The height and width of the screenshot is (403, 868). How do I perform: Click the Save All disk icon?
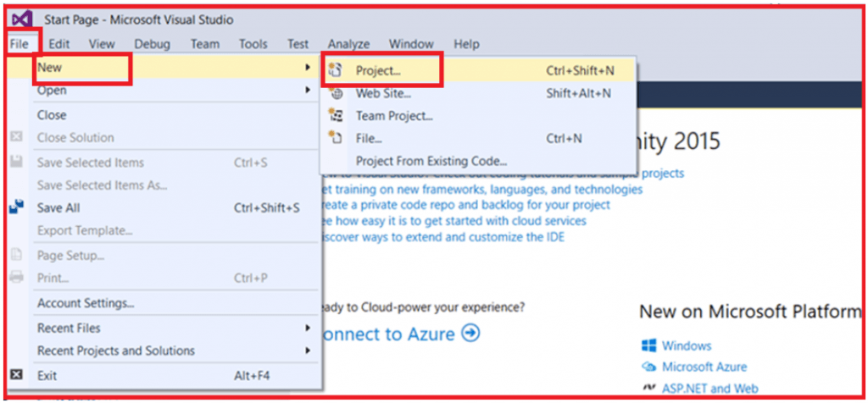[x=17, y=207]
